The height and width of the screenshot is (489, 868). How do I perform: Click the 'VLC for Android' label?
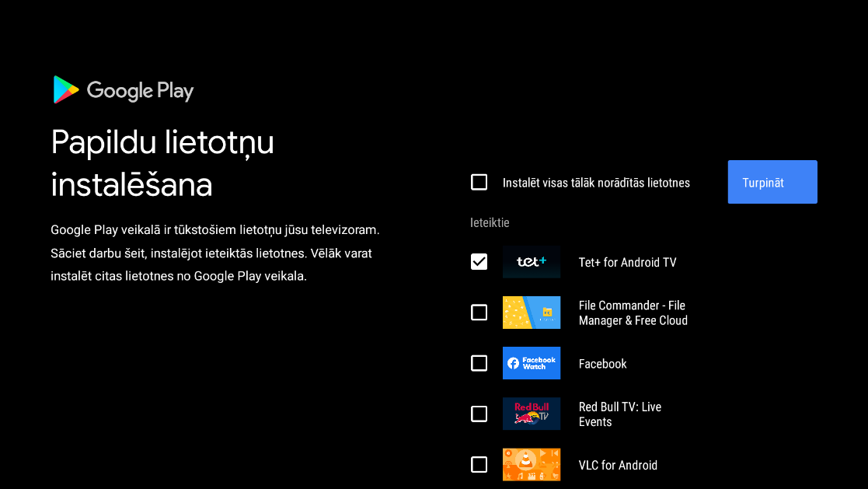pos(618,465)
